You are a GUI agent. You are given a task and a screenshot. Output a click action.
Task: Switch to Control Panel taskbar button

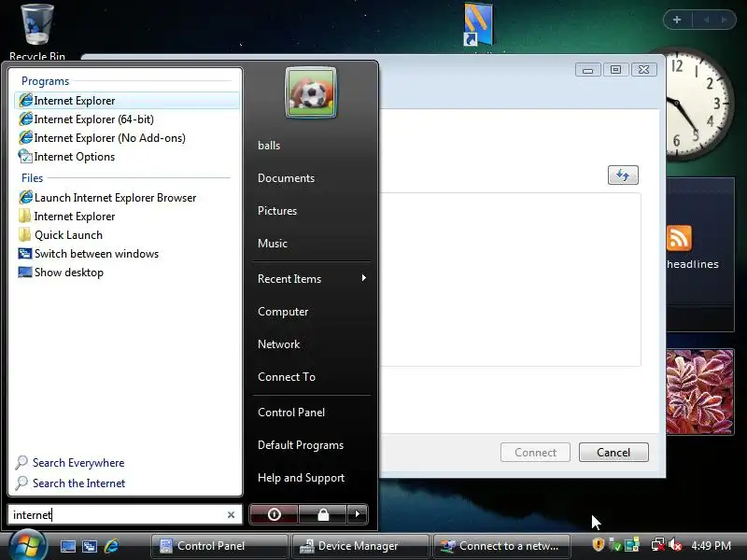pos(219,546)
